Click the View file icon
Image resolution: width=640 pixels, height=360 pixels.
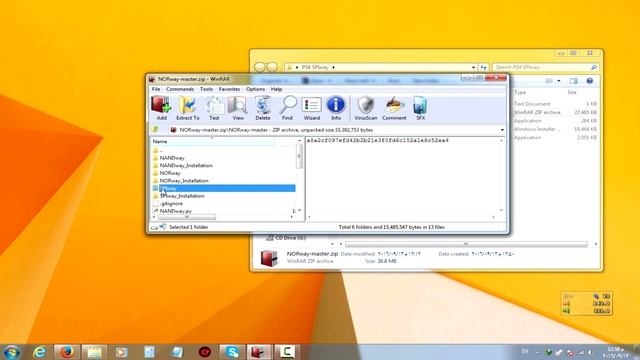pos(238,108)
